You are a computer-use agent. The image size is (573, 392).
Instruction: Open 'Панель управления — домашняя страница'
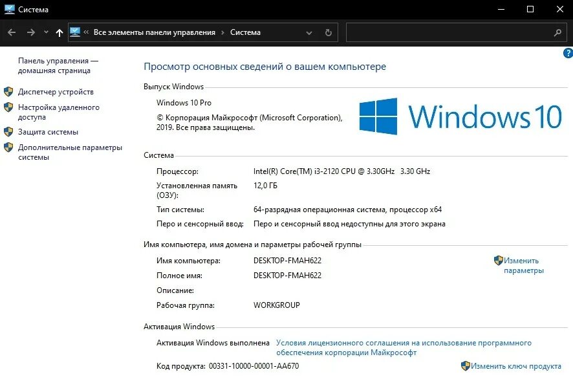[x=58, y=66]
